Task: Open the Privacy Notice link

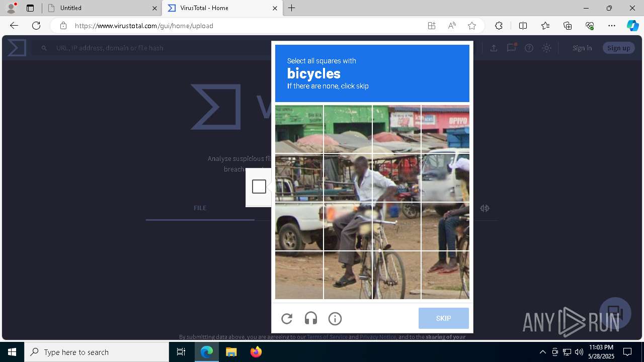Action: coord(378,337)
